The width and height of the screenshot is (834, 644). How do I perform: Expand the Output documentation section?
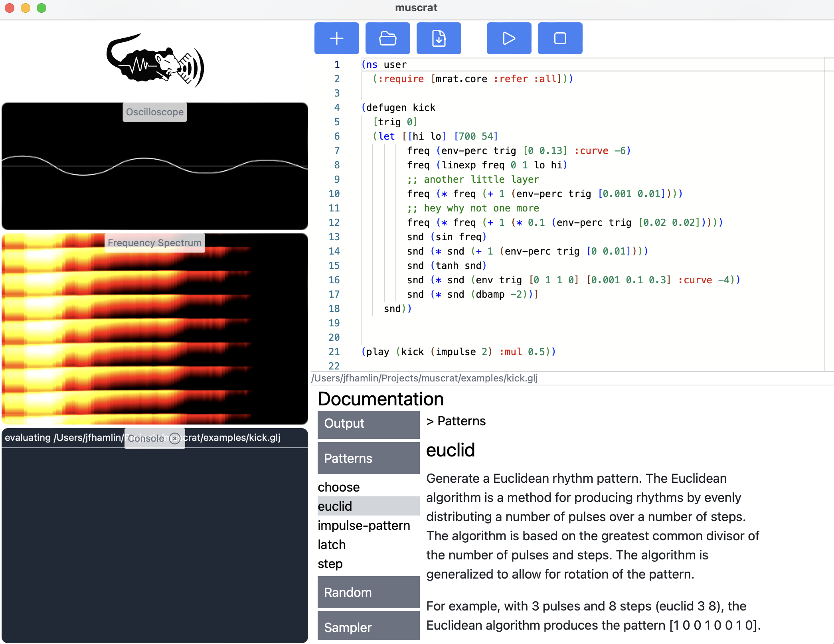[x=368, y=423]
